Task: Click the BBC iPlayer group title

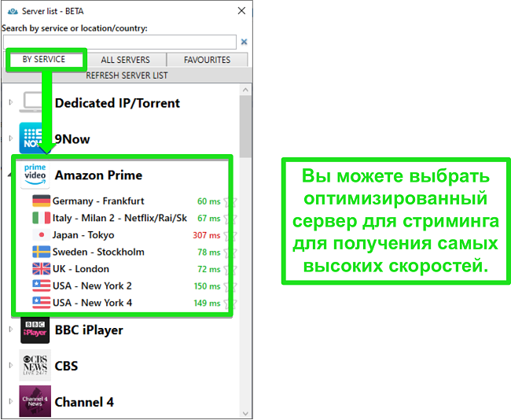Action: point(89,330)
